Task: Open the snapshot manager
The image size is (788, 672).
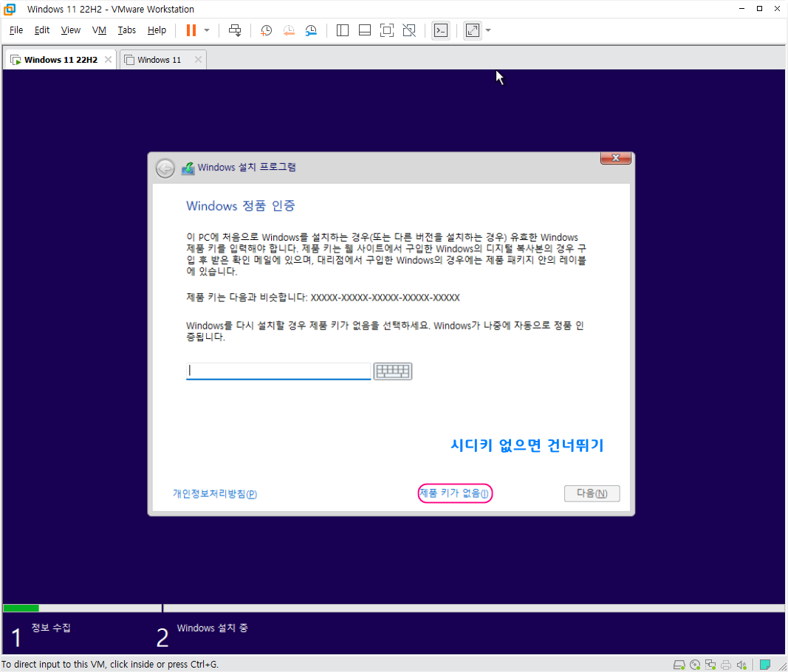Action: point(311,31)
